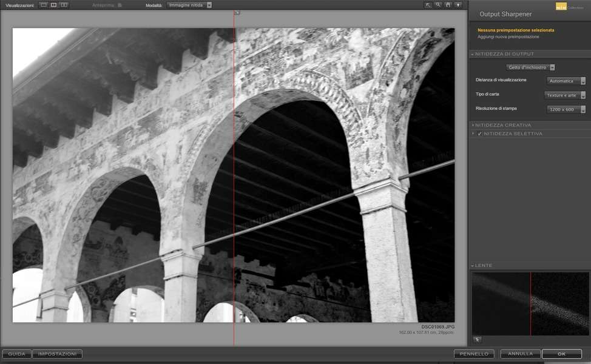Open Tipo di carta dropdown

(565, 95)
